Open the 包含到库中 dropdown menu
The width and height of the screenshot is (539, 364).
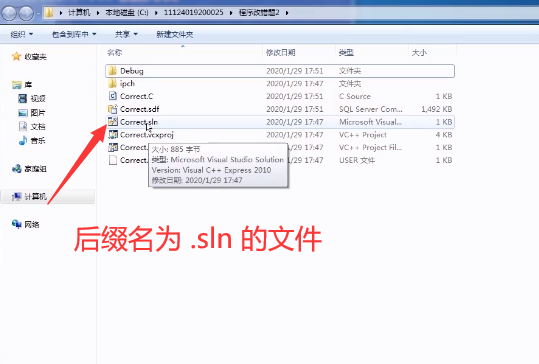point(74,34)
